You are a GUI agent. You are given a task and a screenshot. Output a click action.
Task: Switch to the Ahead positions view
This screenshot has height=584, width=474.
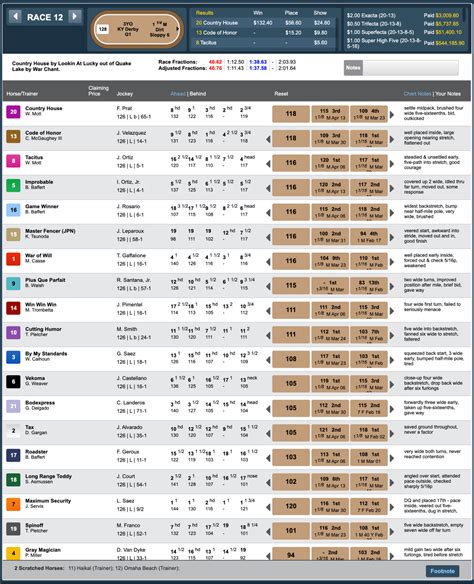(x=178, y=94)
